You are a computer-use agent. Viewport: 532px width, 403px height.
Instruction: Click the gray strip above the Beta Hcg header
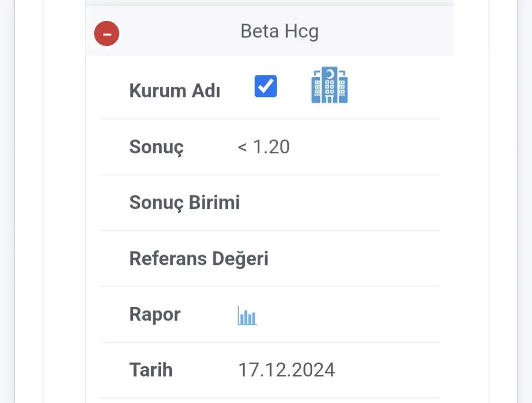pyautogui.click(x=269, y=3)
